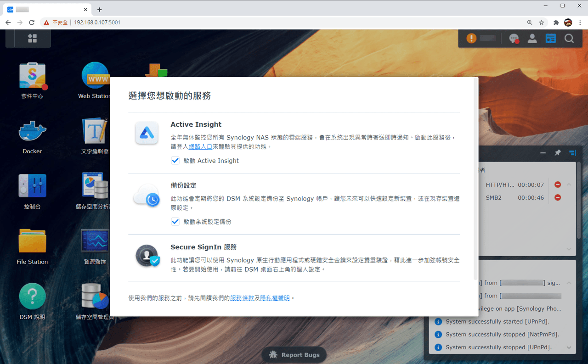Open the user options person icon
588x364 pixels.
tap(532, 39)
